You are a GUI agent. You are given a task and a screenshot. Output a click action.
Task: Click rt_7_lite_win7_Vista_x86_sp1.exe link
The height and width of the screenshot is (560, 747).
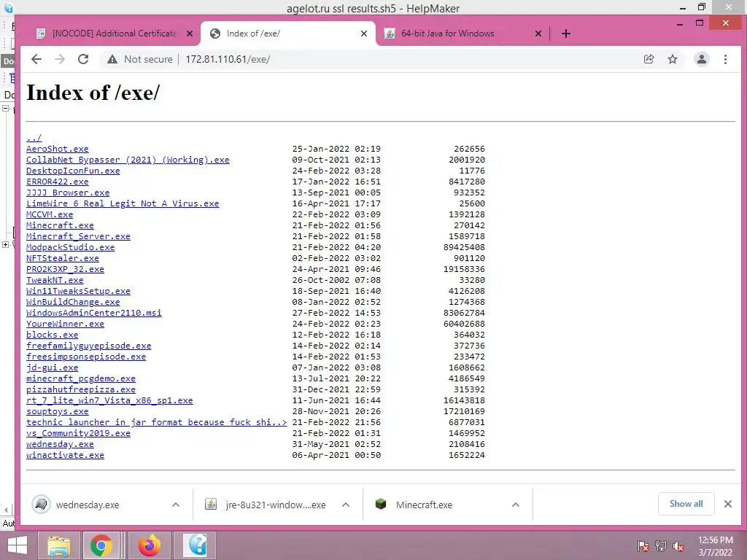pos(109,401)
